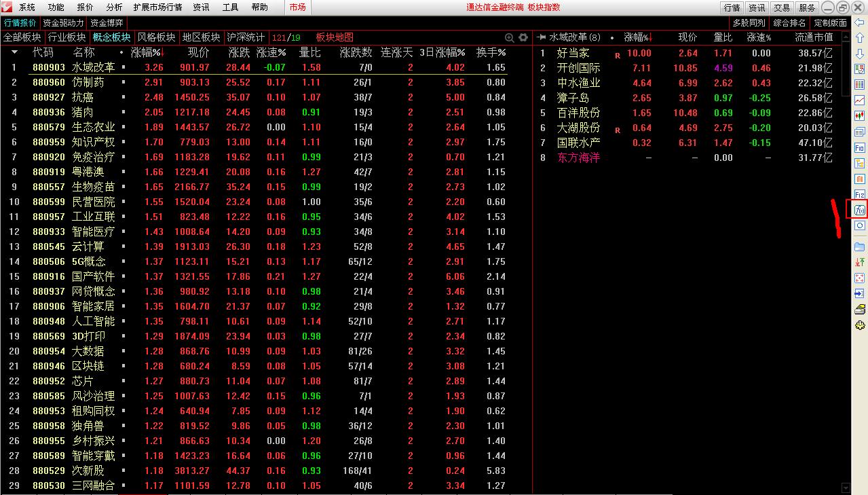The height and width of the screenshot is (495, 868).
Task: Sort by 涨幅% column in sector list
Action: 147,52
